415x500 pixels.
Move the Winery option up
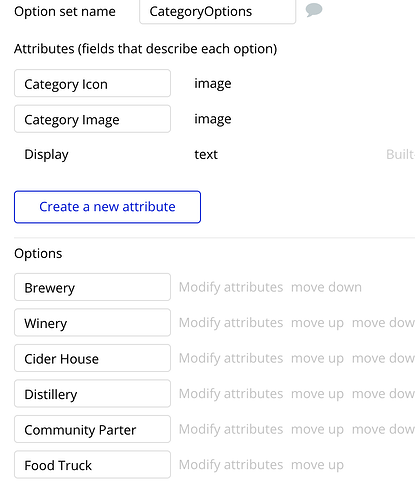click(x=317, y=323)
